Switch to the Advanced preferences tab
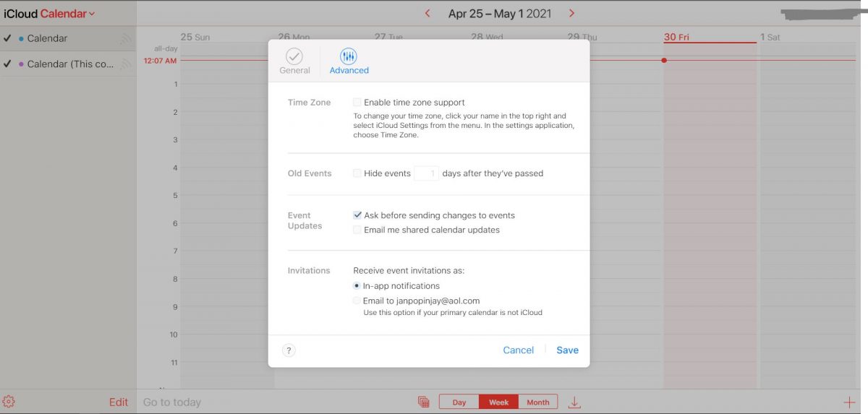The image size is (868, 414). click(x=349, y=61)
